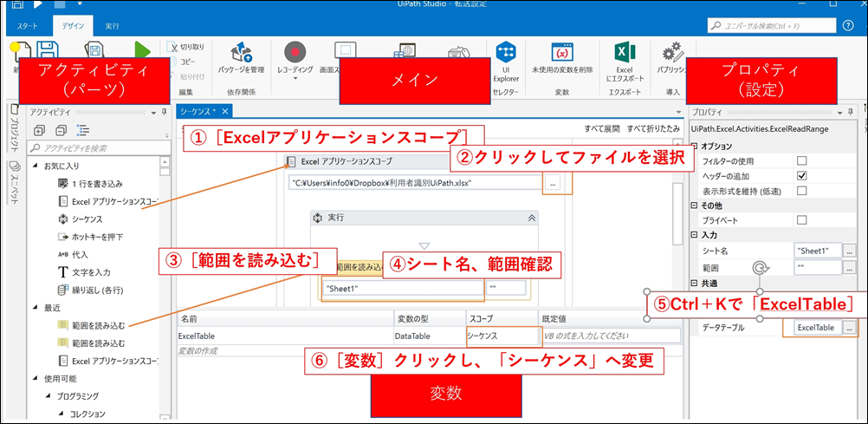Collapse the お気に入り tree group
Screen dimensions: 868x424
36,166
